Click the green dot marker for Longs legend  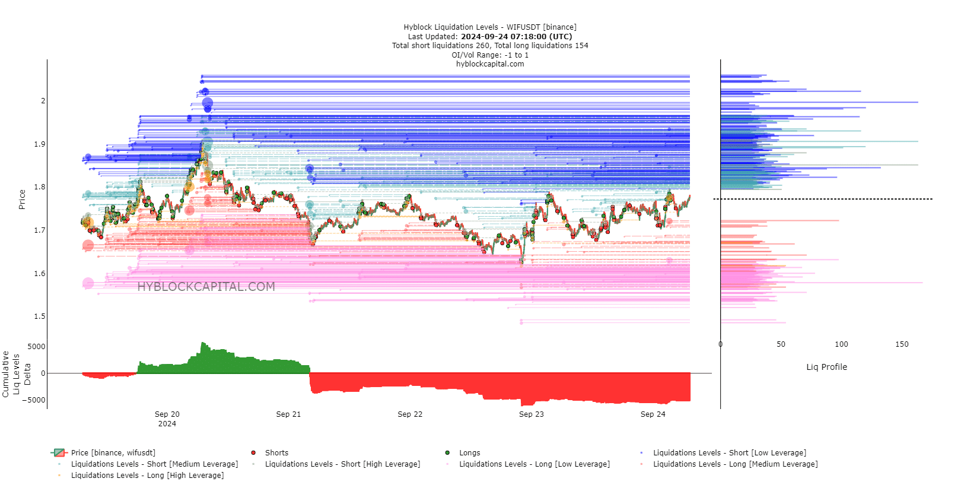(447, 453)
